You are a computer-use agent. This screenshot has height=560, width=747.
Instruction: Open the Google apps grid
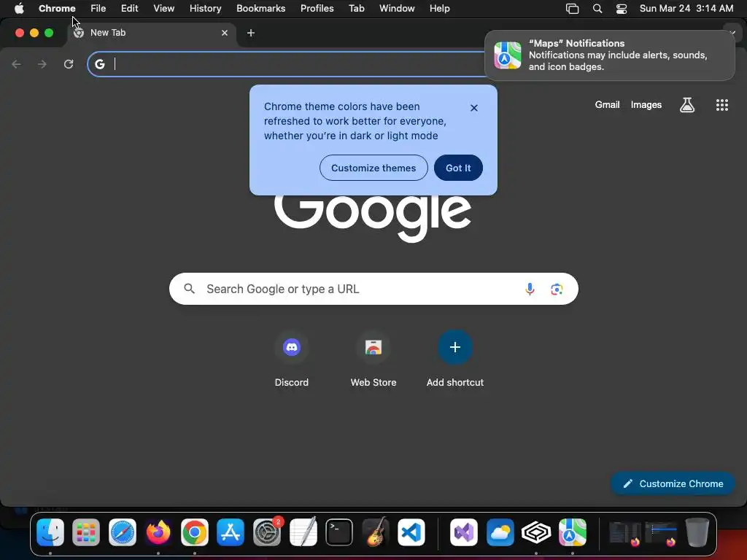pos(722,105)
